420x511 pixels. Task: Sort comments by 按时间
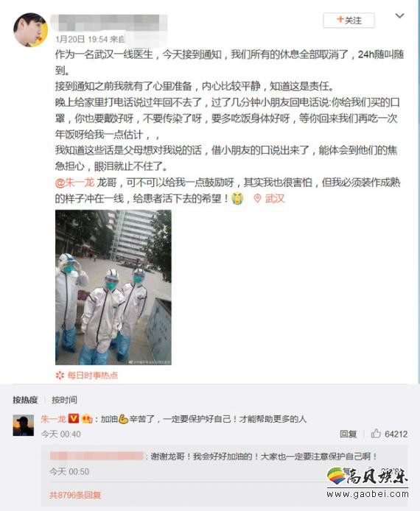click(64, 400)
